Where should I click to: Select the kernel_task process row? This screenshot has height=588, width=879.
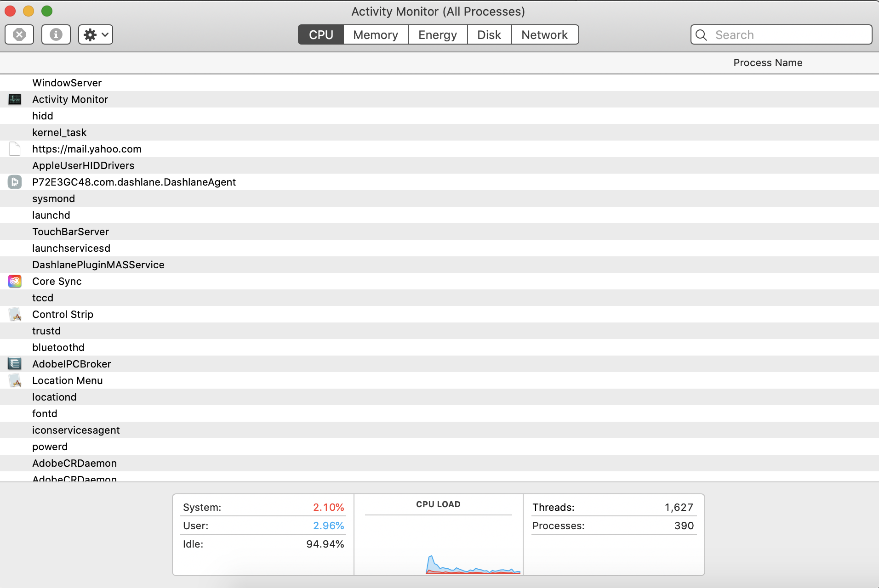point(439,132)
